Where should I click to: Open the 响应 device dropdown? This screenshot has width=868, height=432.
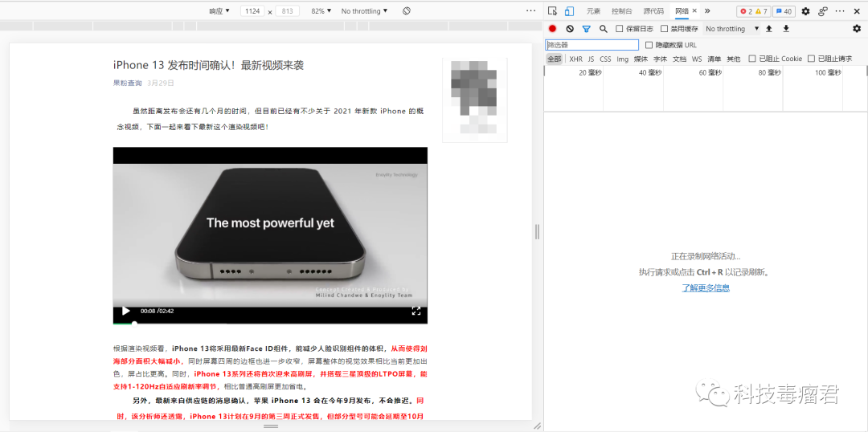(x=219, y=11)
